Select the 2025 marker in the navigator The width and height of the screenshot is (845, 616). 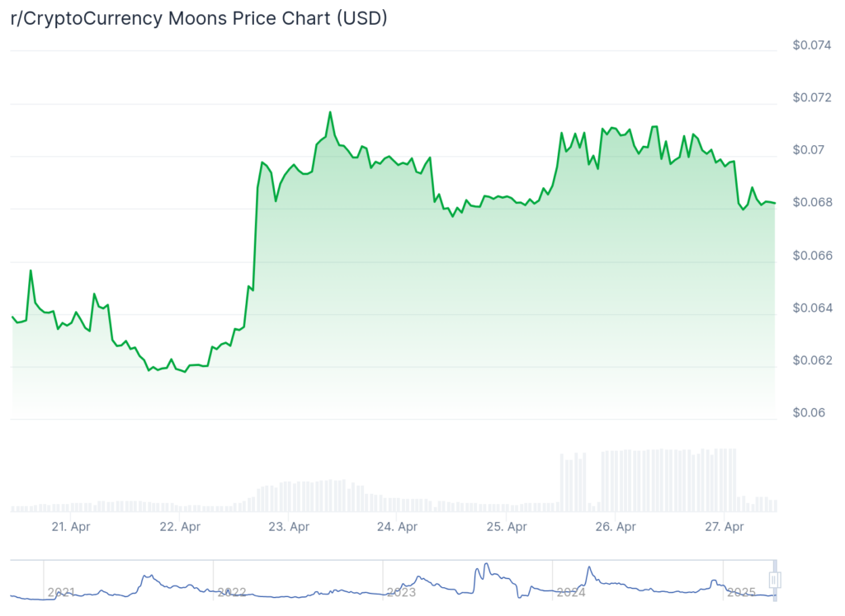coord(741,592)
